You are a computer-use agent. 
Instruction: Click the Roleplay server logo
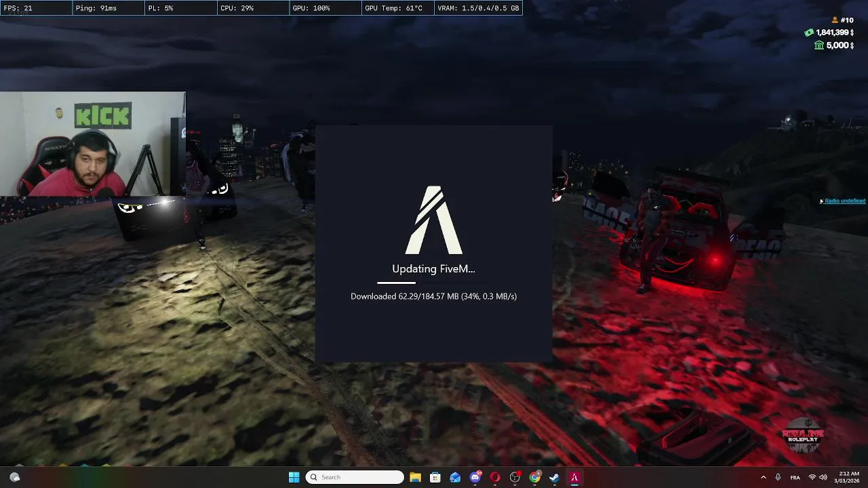[x=802, y=436]
